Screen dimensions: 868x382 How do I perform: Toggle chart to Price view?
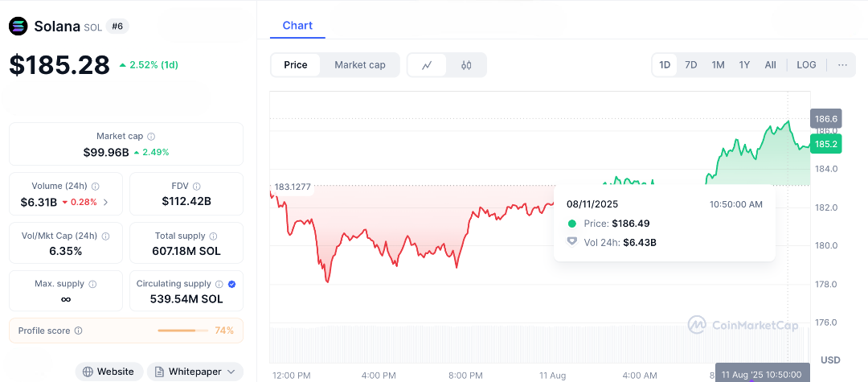[296, 65]
